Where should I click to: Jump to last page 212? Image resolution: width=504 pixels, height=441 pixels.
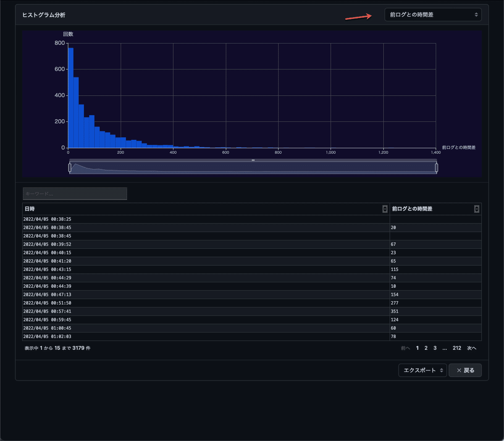457,348
